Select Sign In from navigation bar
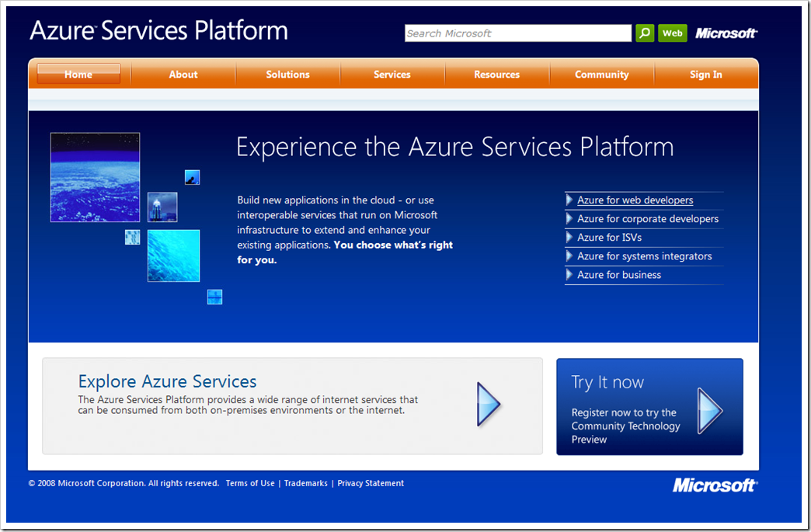 (705, 75)
